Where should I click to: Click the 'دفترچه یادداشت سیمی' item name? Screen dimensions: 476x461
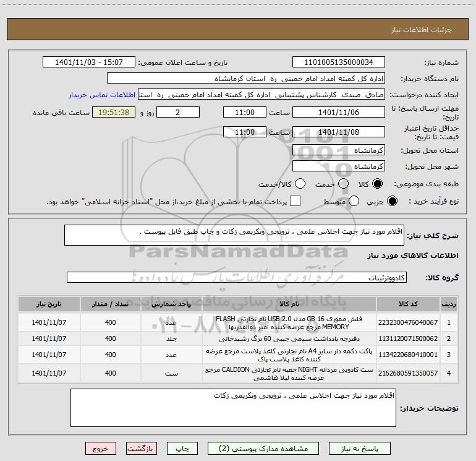(x=289, y=338)
